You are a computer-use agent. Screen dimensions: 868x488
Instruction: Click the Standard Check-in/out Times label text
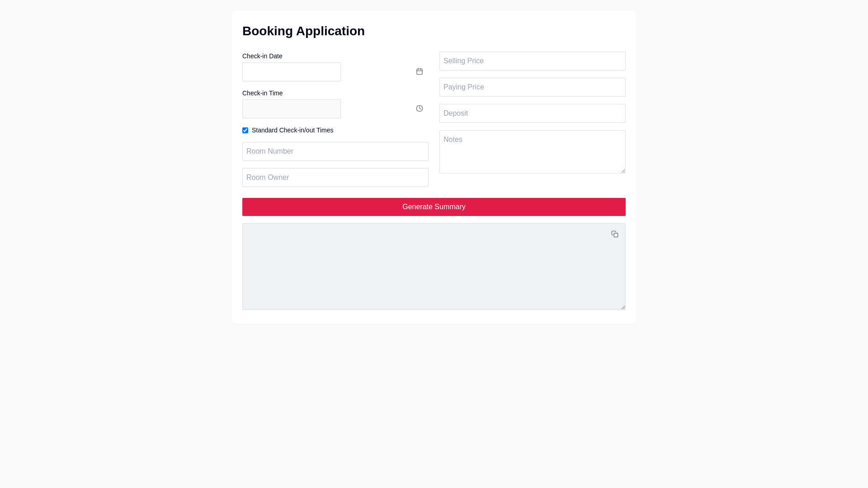click(292, 130)
